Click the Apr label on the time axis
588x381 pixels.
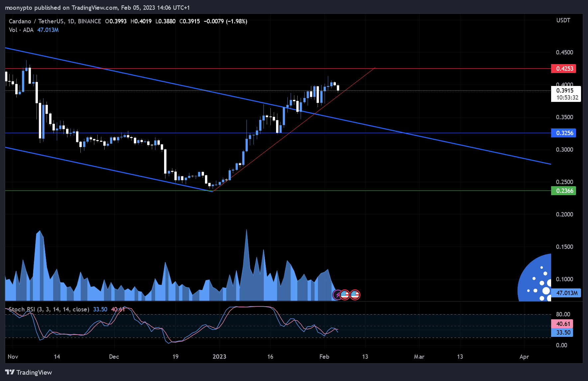pos(524,356)
